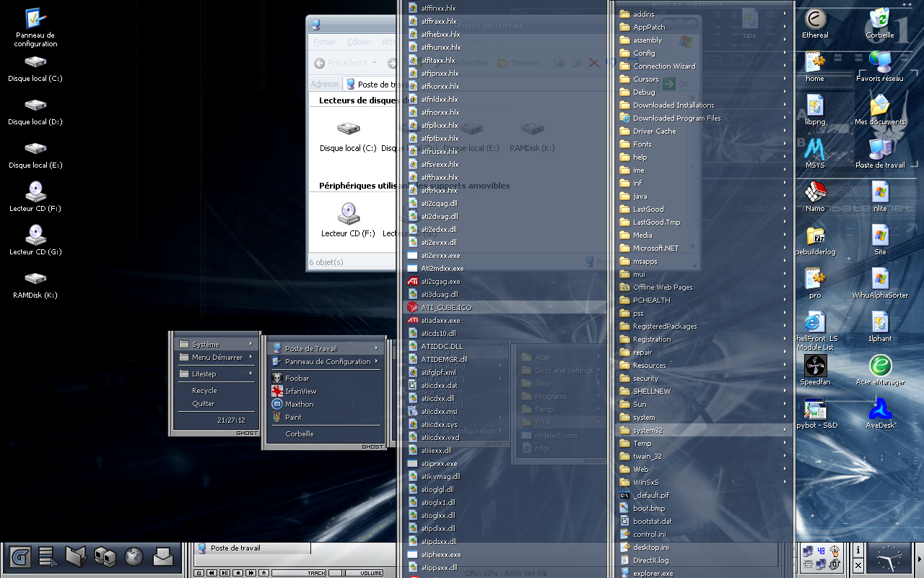The width and height of the screenshot is (924, 578).
Task: Select ATI_CUBE.ICO in the file list menu
Action: (x=505, y=307)
